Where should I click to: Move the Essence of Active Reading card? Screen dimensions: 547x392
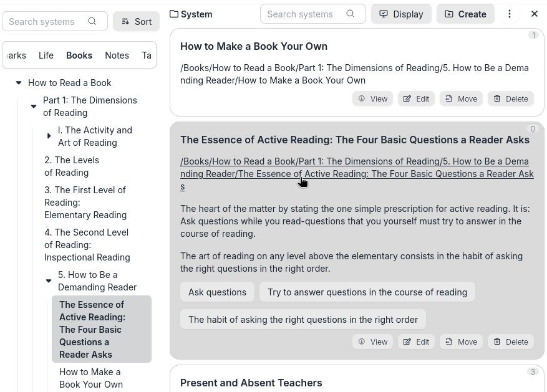tap(461, 342)
